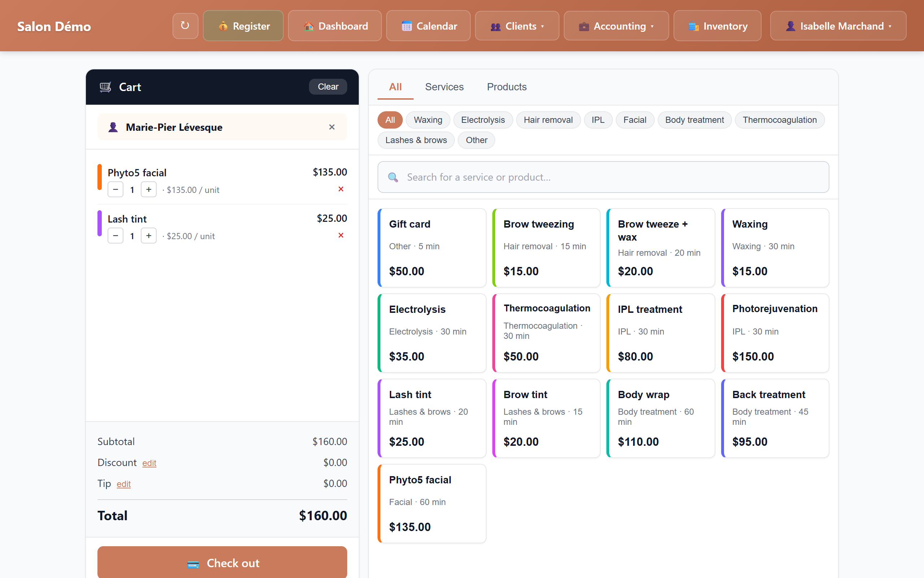Click the refresh icon in the header
Image resolution: width=924 pixels, height=578 pixels.
pyautogui.click(x=185, y=26)
